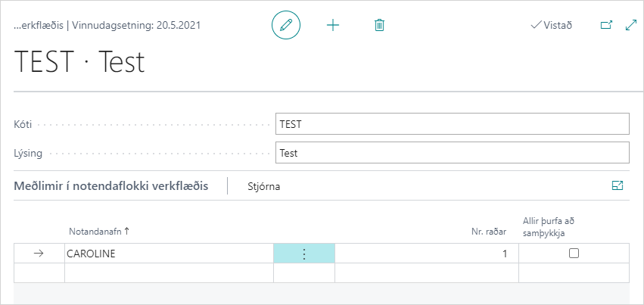The width and height of the screenshot is (644, 305).
Task: Select the CAROLINE row arrow indicator
Action: 39,254
